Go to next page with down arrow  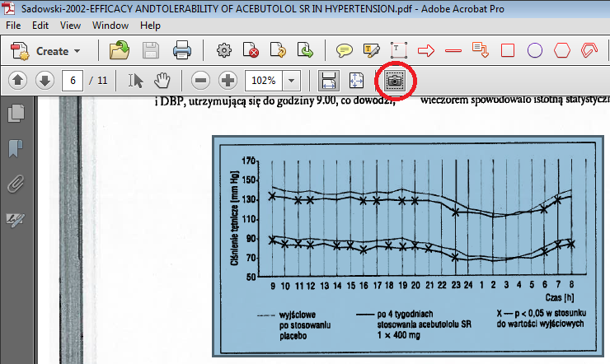(x=45, y=81)
